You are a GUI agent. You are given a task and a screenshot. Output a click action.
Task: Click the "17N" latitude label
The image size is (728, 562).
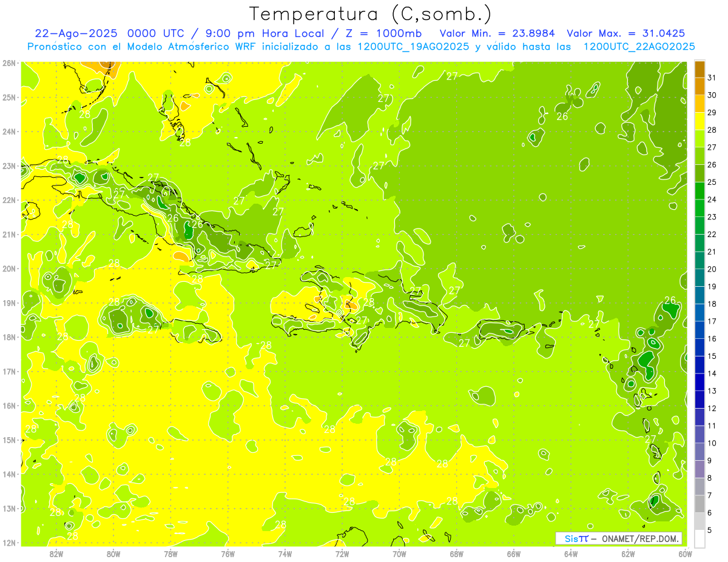pos(8,372)
